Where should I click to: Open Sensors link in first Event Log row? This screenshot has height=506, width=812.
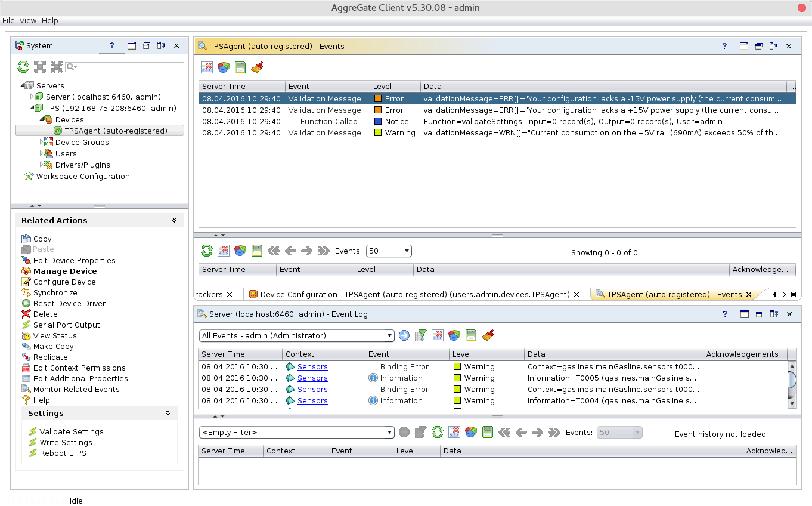(312, 366)
